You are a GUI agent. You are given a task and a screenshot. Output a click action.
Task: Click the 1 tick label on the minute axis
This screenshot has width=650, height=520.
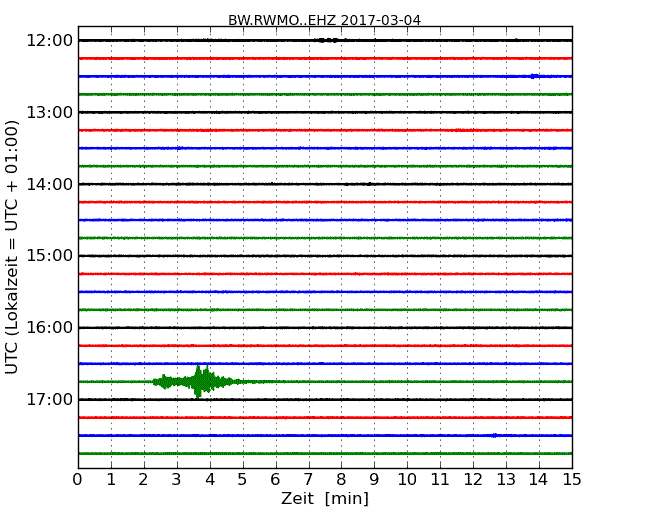[x=111, y=480]
